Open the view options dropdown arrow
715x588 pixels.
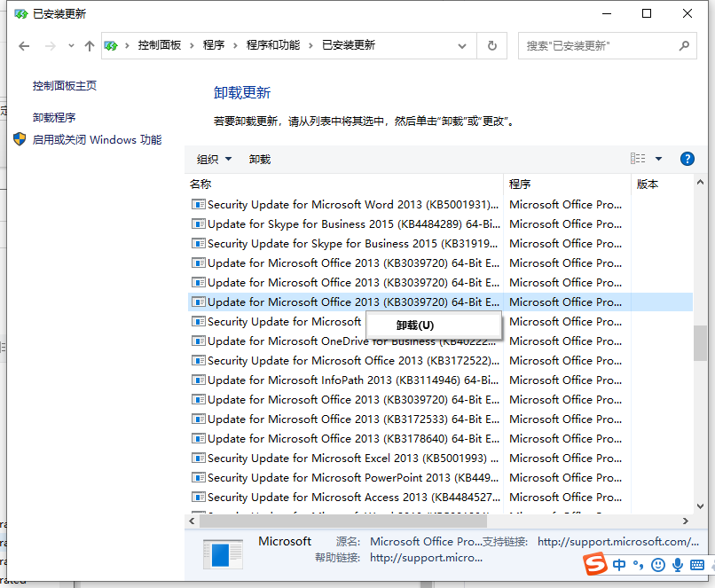point(658,159)
